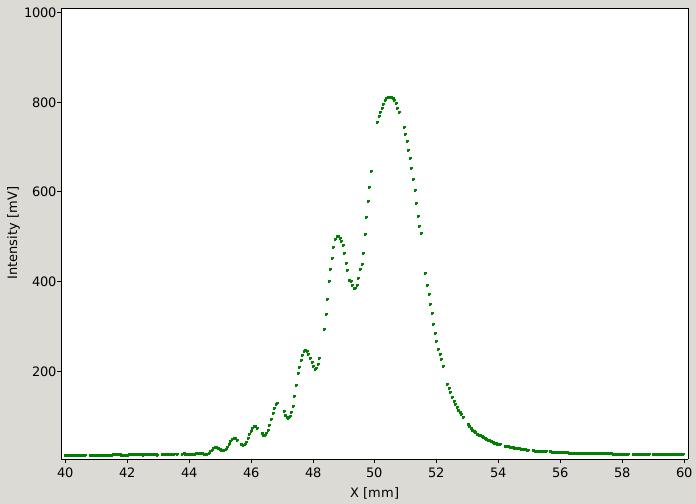
Task: Click the secondary peak near 500 mV
Action: 338,237
